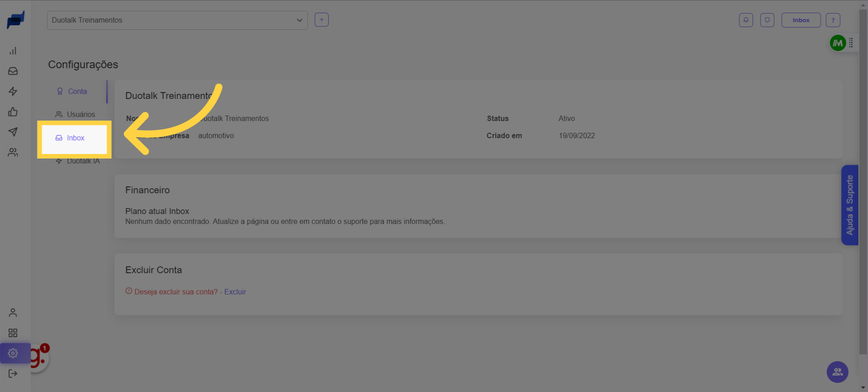Viewport: 868px width, 392px height.
Task: Click the paper plane send icon
Action: click(13, 132)
